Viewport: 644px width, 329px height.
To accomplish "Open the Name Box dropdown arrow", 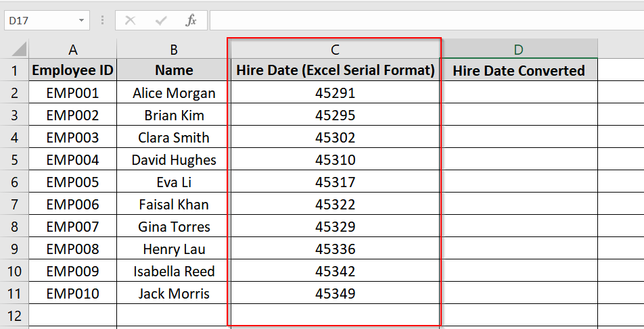I will point(81,20).
